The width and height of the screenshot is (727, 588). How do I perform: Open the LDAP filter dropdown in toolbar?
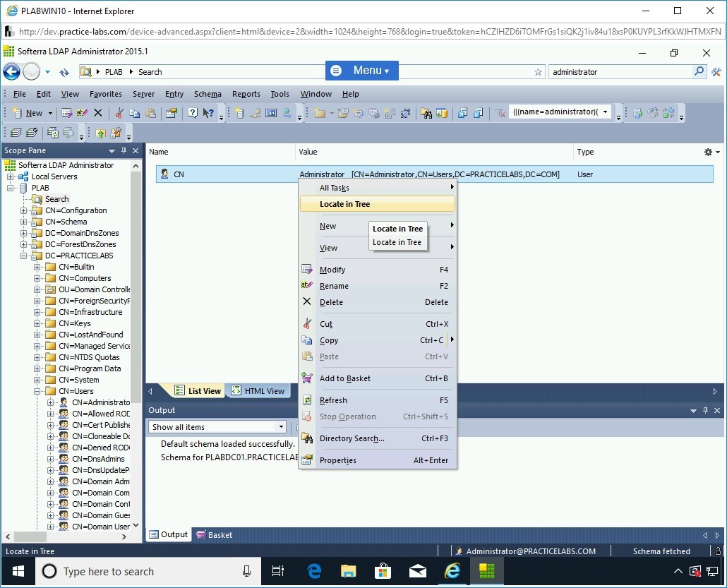point(605,112)
